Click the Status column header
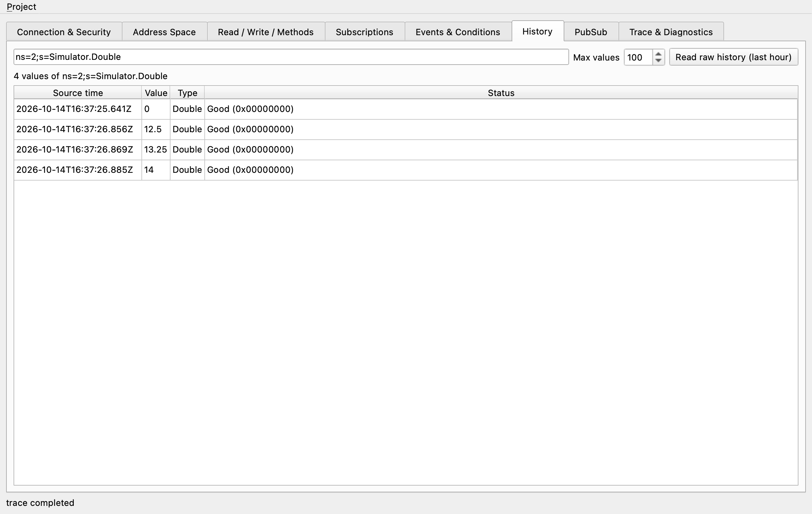Screen dimensions: 812x514 pyautogui.click(x=501, y=93)
